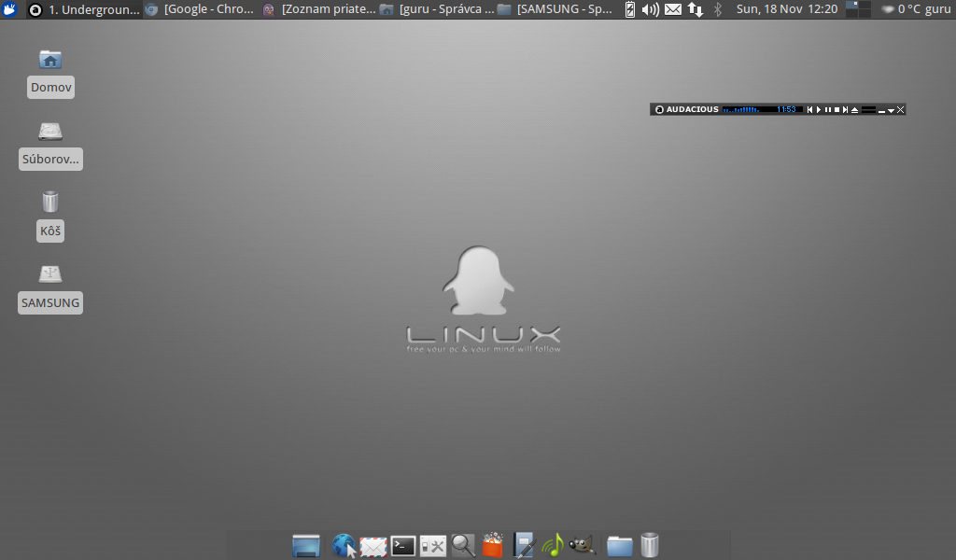
Task: Switch to the Google - Chrome taskbar window
Action: (x=201, y=9)
